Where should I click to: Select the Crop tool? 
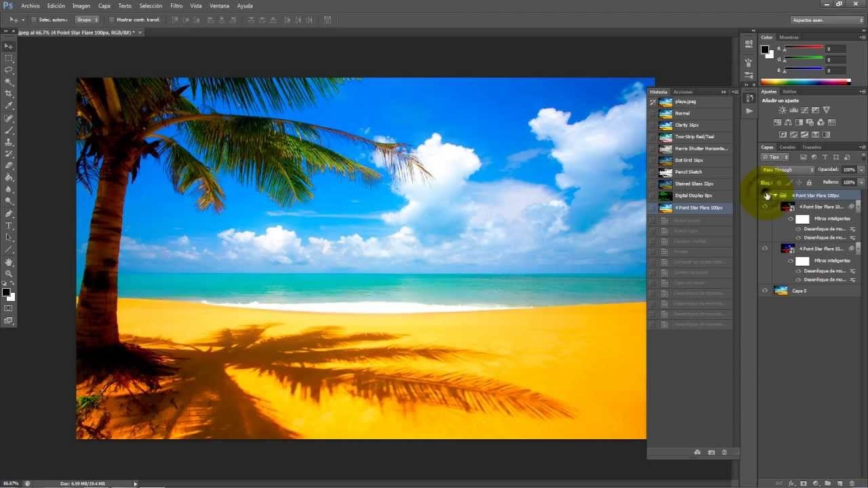click(9, 94)
